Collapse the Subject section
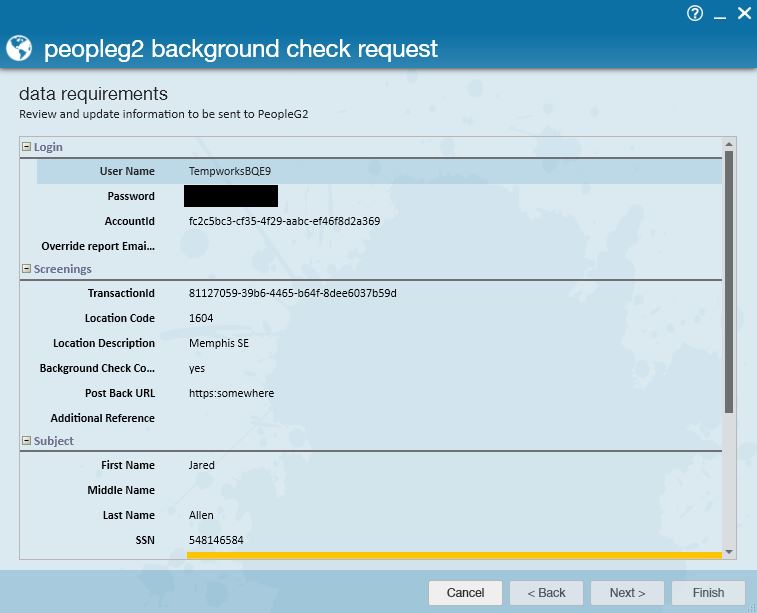 (x=27, y=440)
